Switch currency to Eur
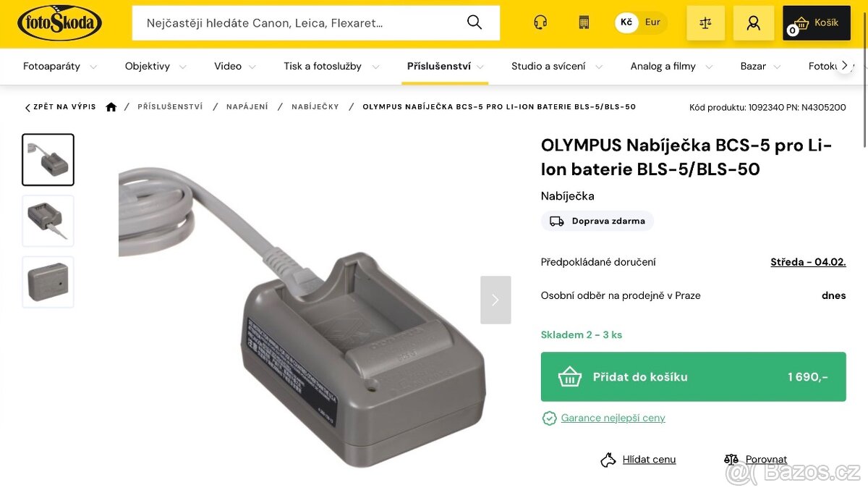Image resolution: width=868 pixels, height=493 pixels. 652,22
